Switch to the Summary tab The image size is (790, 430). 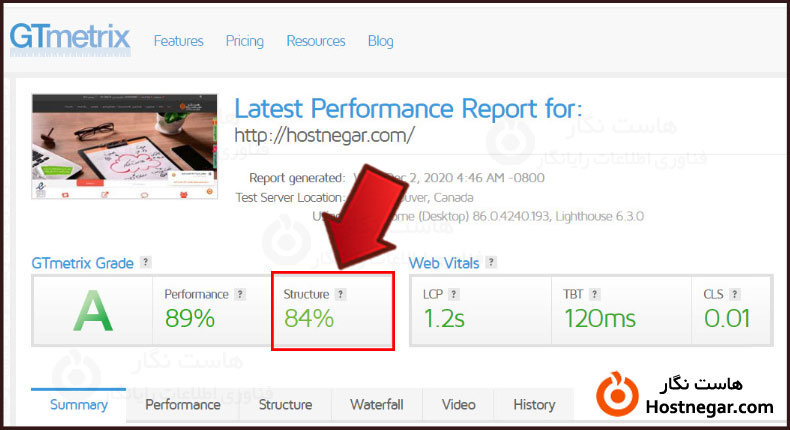click(79, 404)
